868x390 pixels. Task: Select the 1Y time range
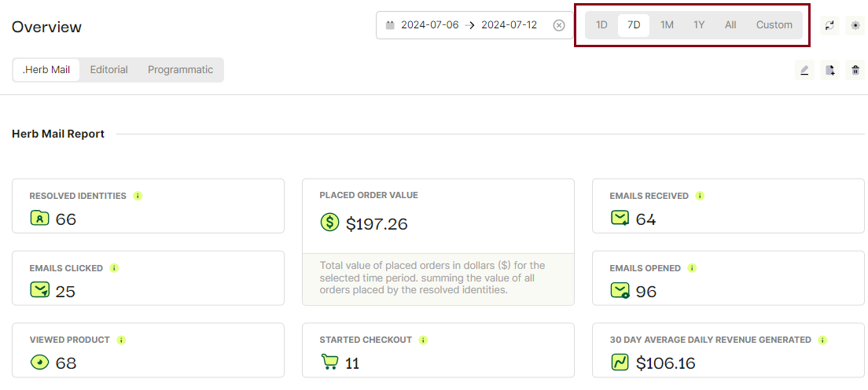point(699,25)
